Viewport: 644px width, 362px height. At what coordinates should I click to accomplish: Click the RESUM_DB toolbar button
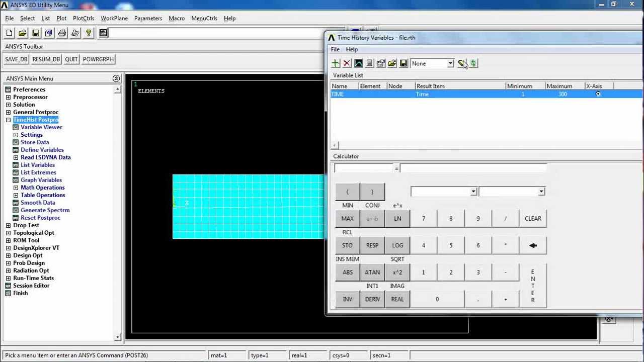(46, 59)
